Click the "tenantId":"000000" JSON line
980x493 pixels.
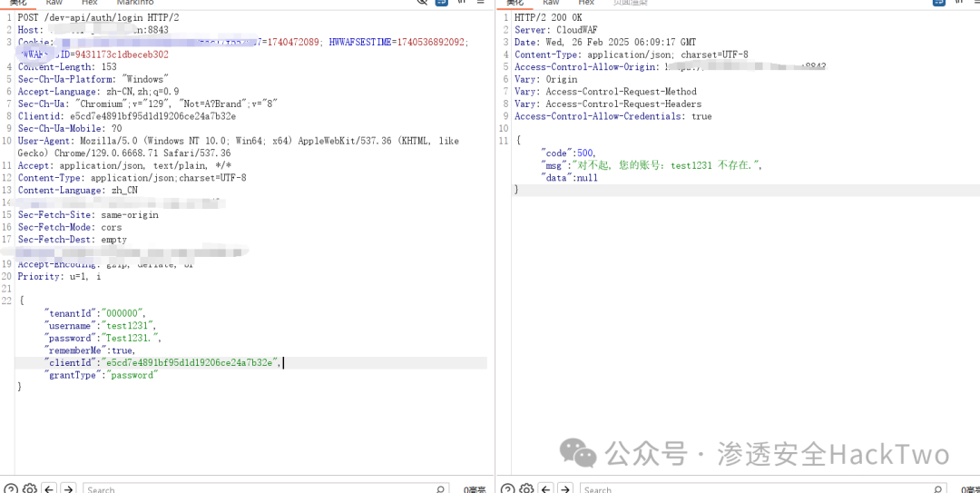(95, 313)
